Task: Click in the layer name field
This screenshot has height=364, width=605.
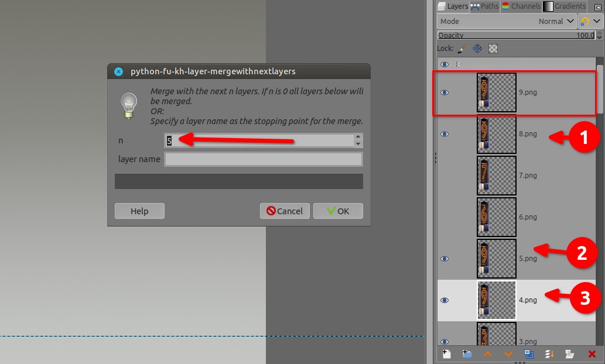Action: pos(264,159)
